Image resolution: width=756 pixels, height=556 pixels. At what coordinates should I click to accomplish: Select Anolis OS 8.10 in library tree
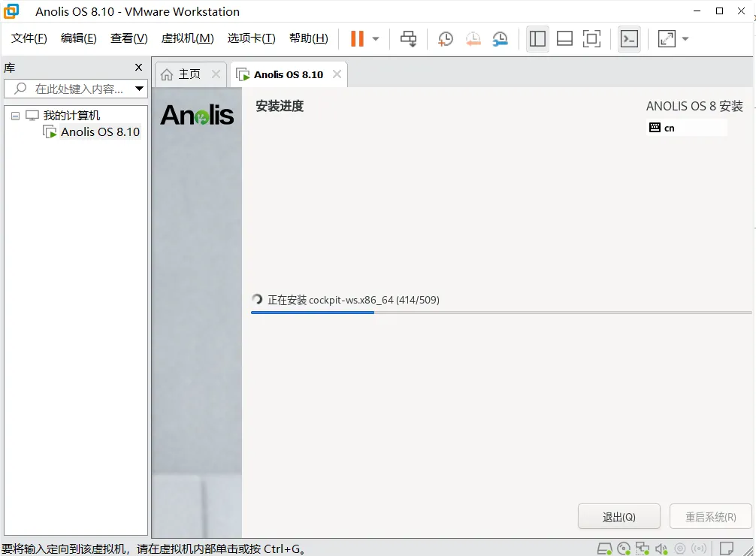(x=100, y=131)
